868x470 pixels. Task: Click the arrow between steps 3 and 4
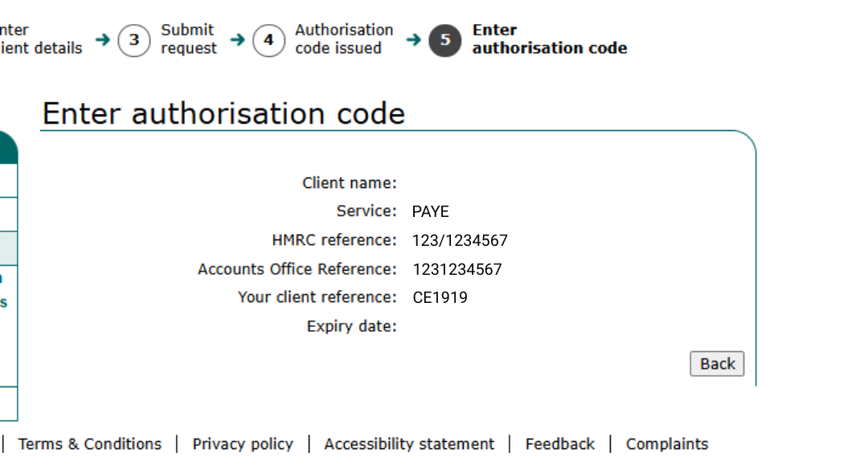click(x=237, y=39)
